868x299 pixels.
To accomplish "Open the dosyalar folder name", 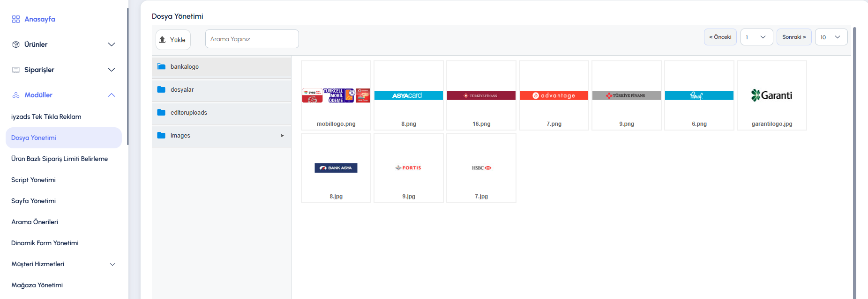I will (x=182, y=90).
